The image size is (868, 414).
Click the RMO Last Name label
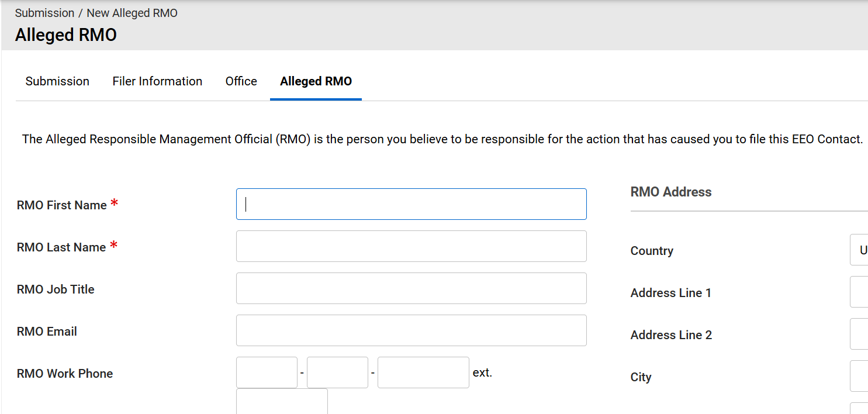point(61,247)
